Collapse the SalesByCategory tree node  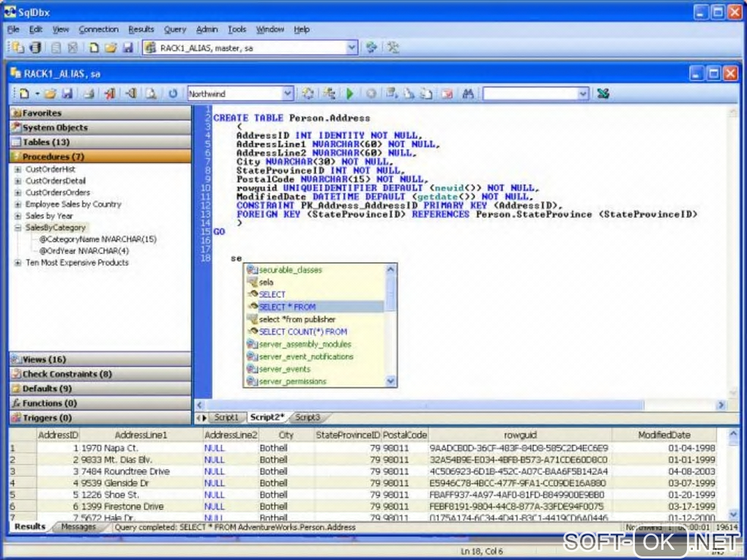coord(18,228)
